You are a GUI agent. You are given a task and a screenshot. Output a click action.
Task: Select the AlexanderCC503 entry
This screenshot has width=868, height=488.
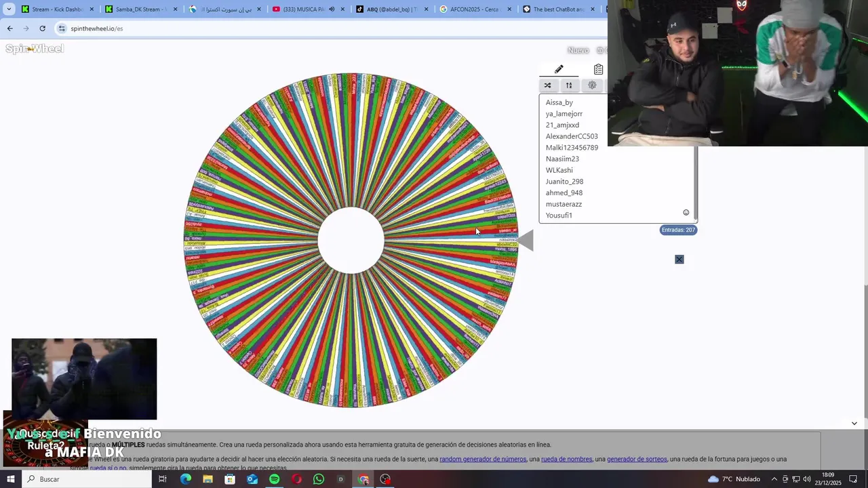click(572, 136)
